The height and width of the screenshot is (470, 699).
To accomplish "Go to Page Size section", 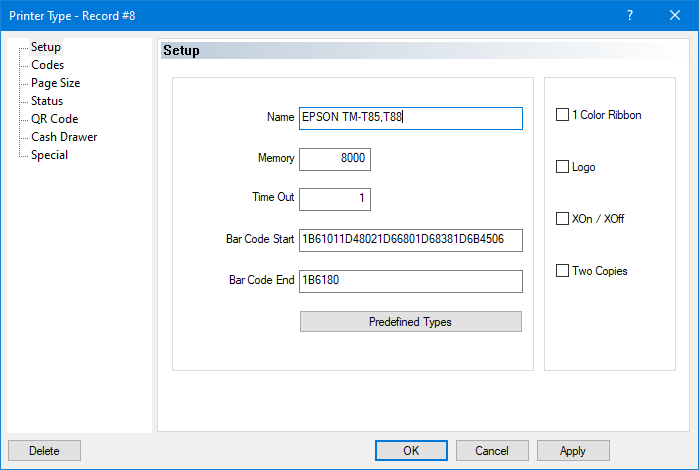I will [x=55, y=83].
